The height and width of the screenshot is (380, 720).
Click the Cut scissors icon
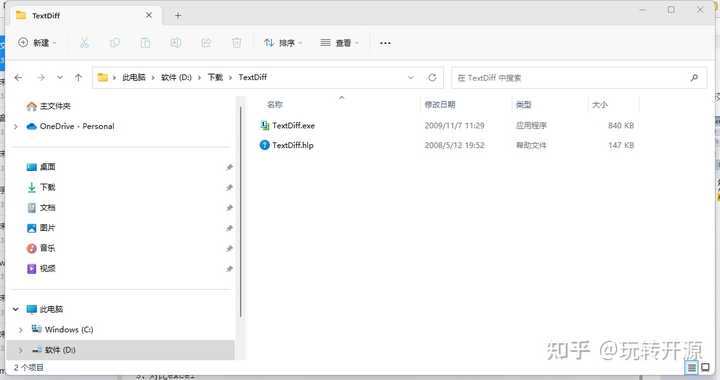click(x=84, y=43)
